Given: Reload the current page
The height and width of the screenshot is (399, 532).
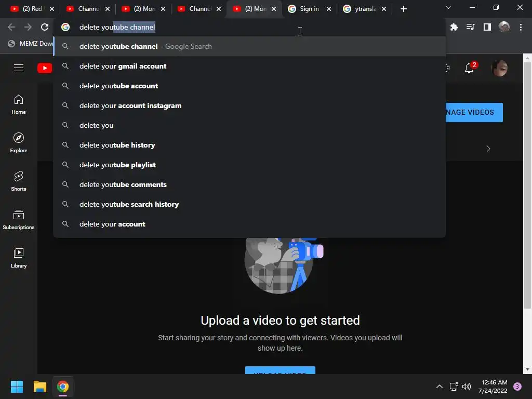Looking at the screenshot, I should (45, 27).
